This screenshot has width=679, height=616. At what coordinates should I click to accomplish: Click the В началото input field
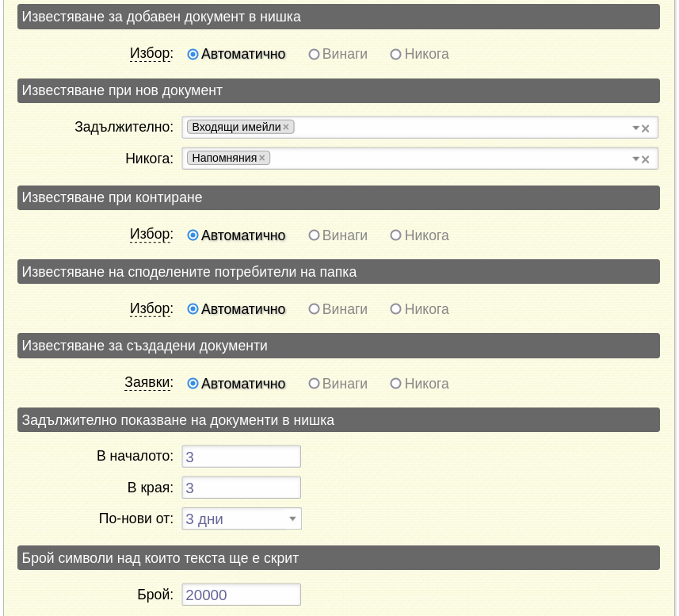241,456
